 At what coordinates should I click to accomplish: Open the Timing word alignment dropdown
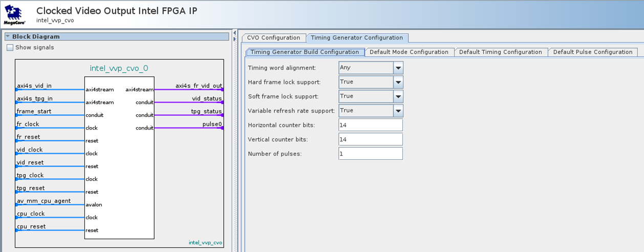398,68
